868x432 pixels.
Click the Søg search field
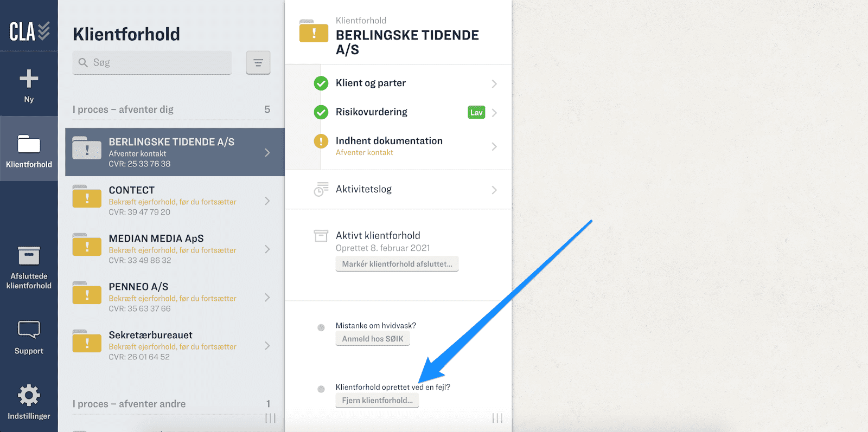coord(152,62)
